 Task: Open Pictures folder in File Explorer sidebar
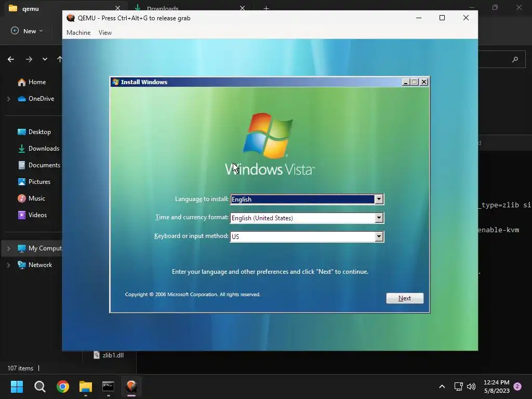[34, 182]
